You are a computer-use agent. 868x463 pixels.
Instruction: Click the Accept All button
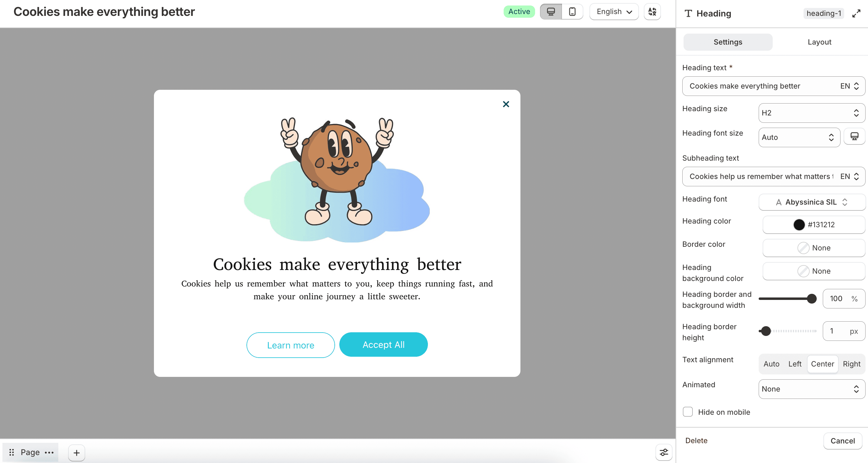point(384,345)
